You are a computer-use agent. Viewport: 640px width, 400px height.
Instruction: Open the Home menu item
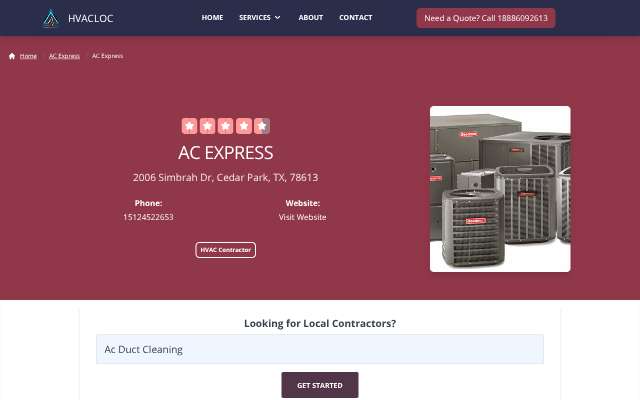click(212, 18)
